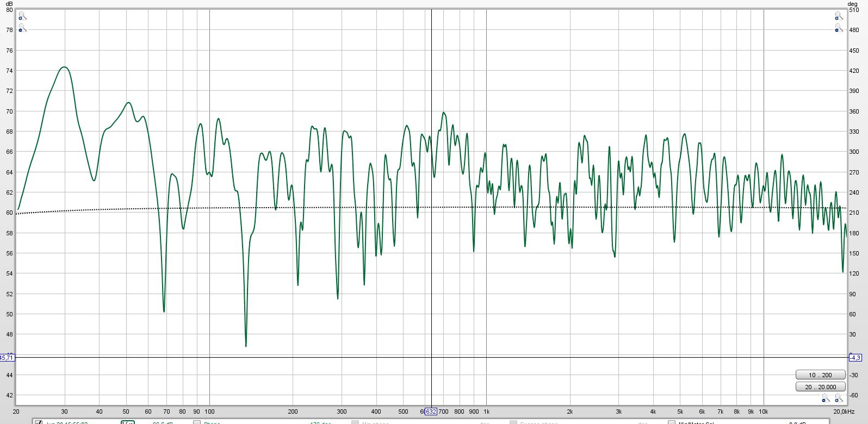
Task: Zoom out on the right degrees axis
Action: 839,28
